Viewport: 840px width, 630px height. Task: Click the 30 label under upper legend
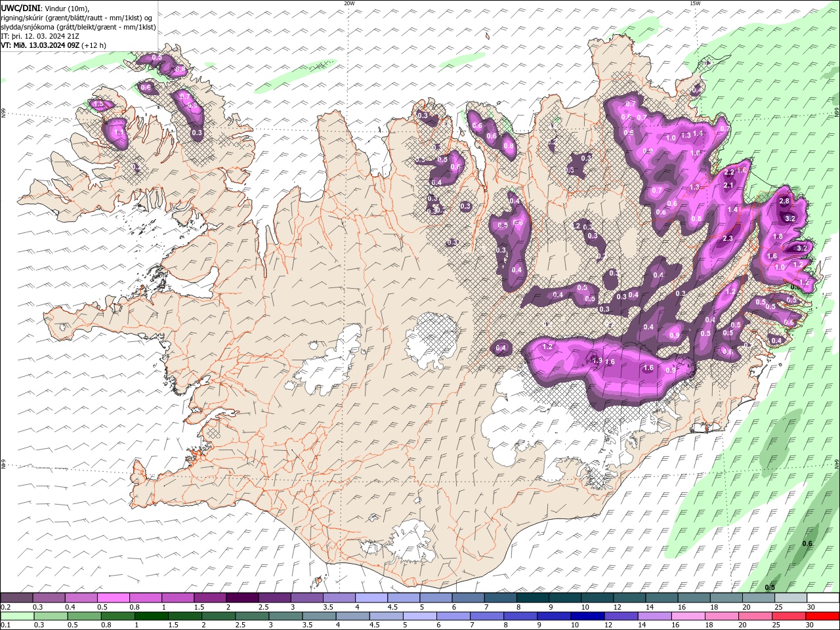coord(812,607)
